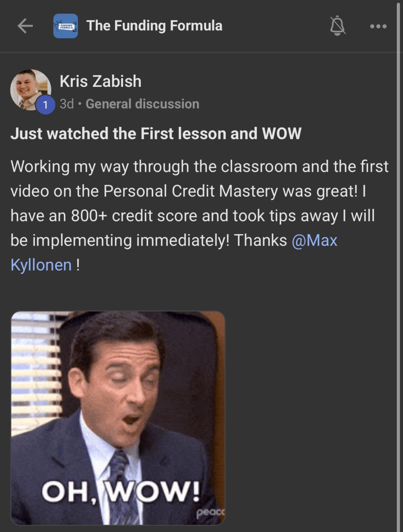
Task: Select the post title about First lesson
Action: tap(156, 133)
